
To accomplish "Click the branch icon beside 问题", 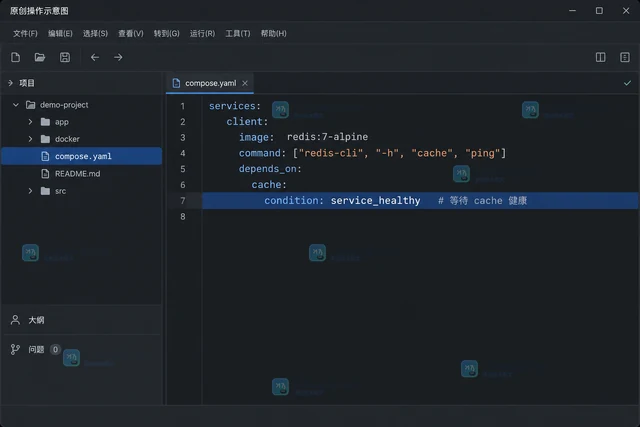I will [x=15, y=349].
